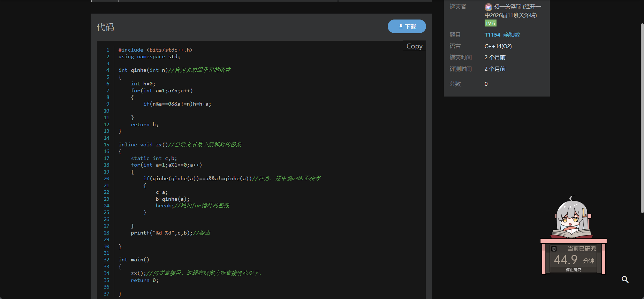Click the page's vertical scrollbar thumb
The height and width of the screenshot is (299, 644).
tap(642, 118)
